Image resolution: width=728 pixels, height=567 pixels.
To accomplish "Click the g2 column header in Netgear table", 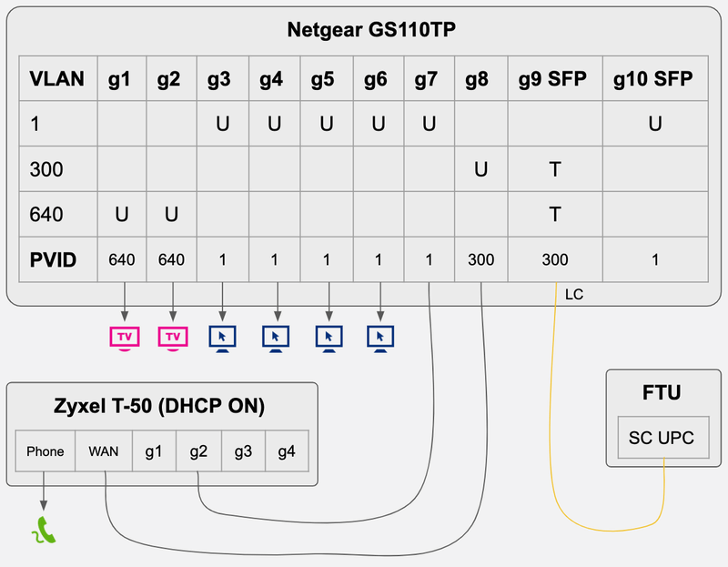I will click(x=172, y=78).
